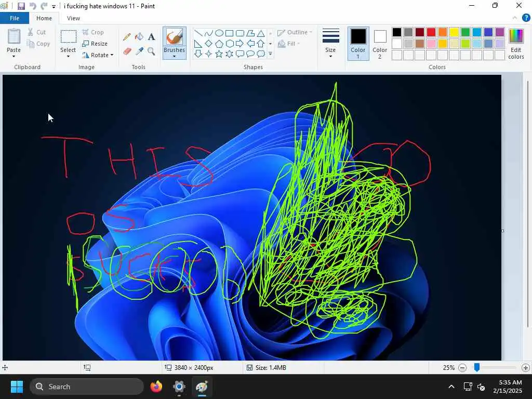Image resolution: width=532 pixels, height=399 pixels.
Task: Pick the purple color swatch
Action: [500, 32]
